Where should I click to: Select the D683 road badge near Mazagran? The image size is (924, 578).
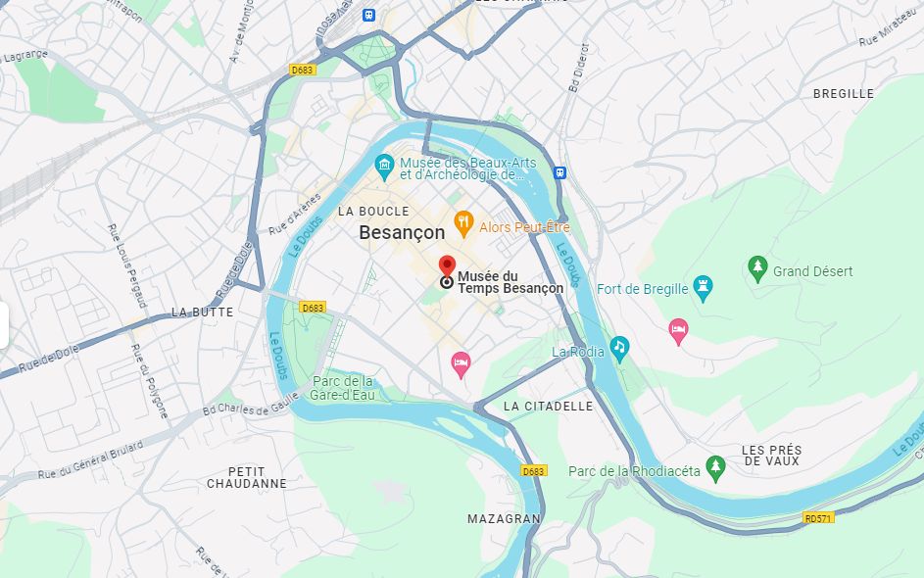pyautogui.click(x=534, y=471)
